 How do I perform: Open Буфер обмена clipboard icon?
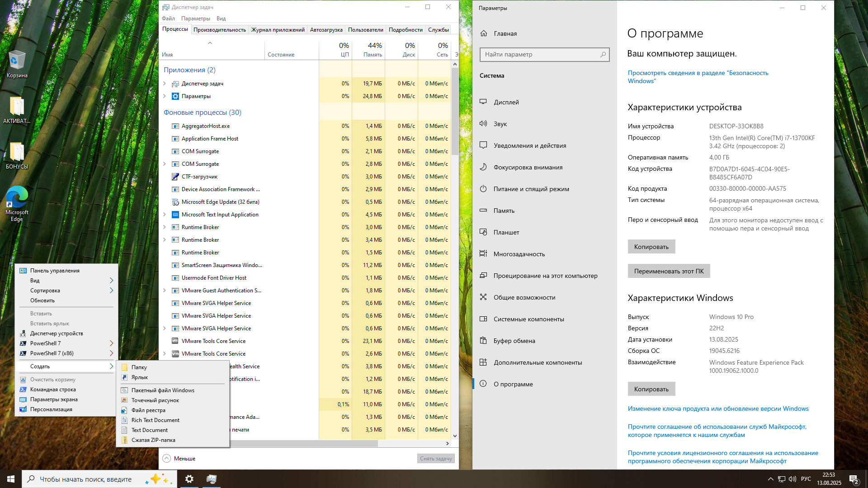coord(483,341)
